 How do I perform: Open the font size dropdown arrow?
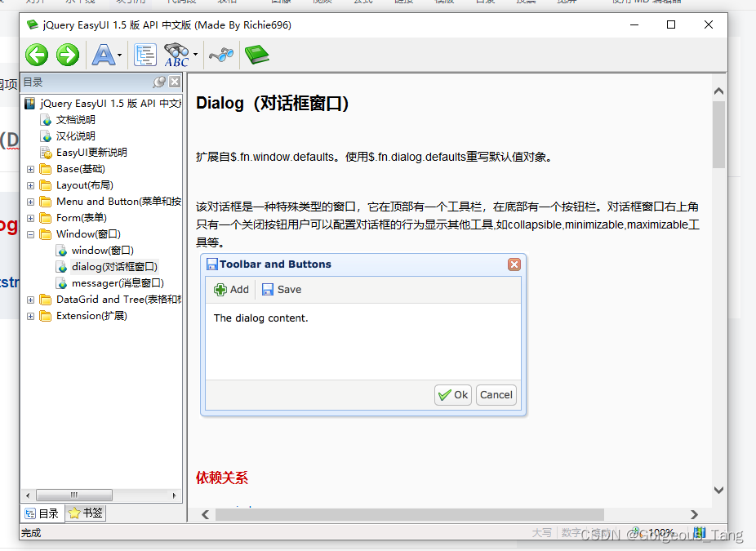pos(119,55)
